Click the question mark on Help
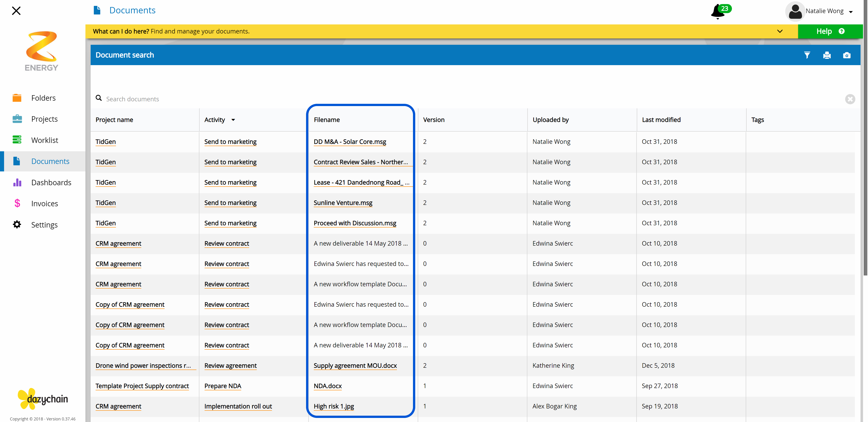Screen dimensions: 868x422 841,31
